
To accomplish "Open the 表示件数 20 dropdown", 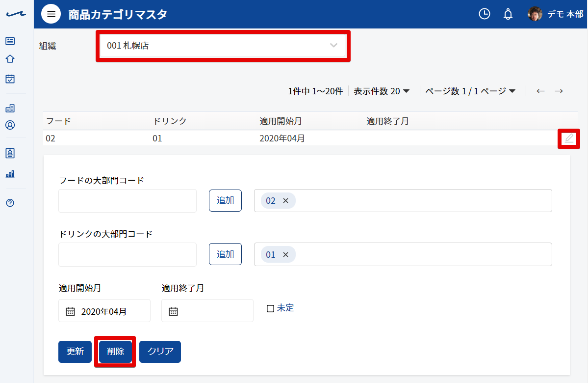I will [x=382, y=91].
